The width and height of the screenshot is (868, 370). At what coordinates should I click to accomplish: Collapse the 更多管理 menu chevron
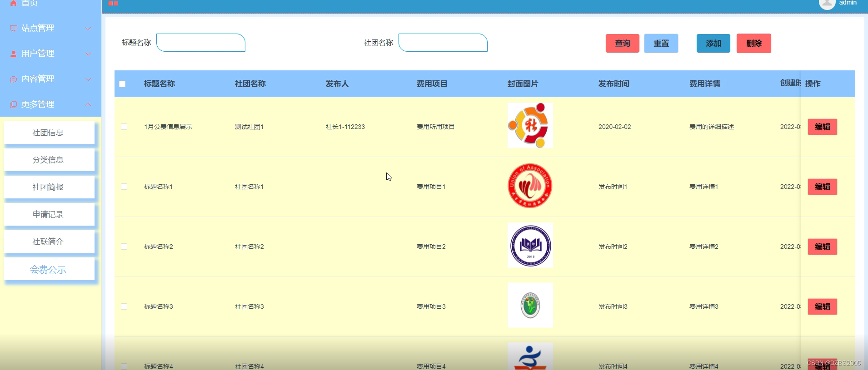(x=88, y=104)
